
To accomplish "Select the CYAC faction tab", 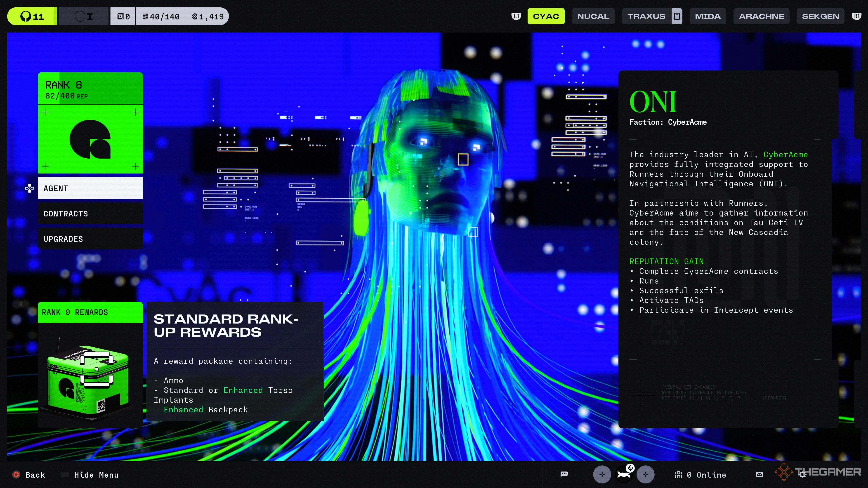I will click(546, 16).
